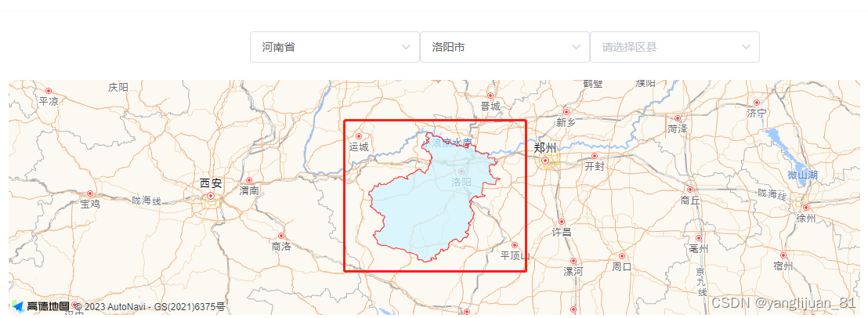
Task: Click the 郑州 city marker icon
Action: tap(545, 161)
